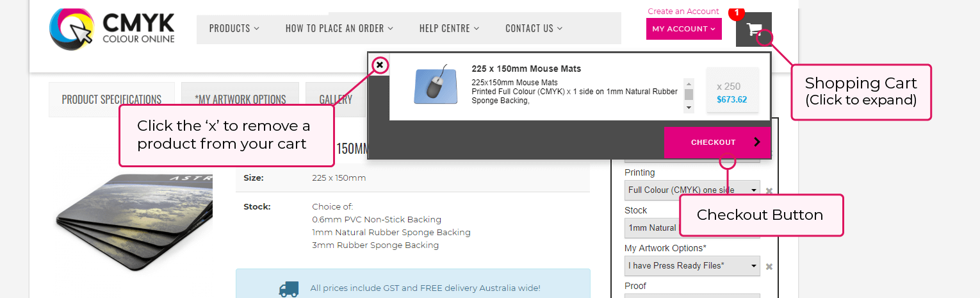The height and width of the screenshot is (298, 980).
Task: Open the How To Place An Order menu
Action: 339,28
